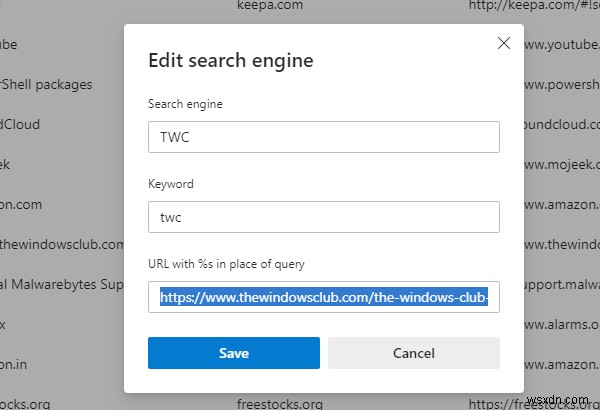
Task: Click the http://keepa.com URL in background list
Action: [534, 5]
